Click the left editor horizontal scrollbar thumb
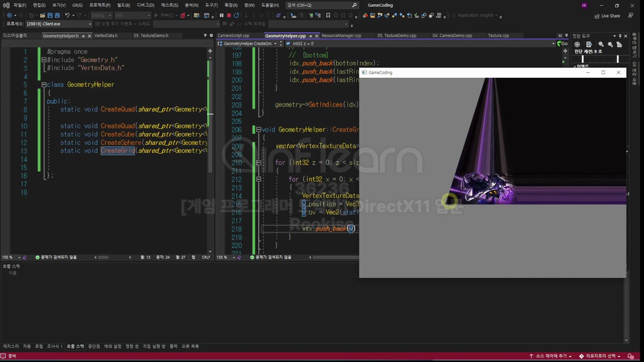644x362 pixels. tap(103, 257)
